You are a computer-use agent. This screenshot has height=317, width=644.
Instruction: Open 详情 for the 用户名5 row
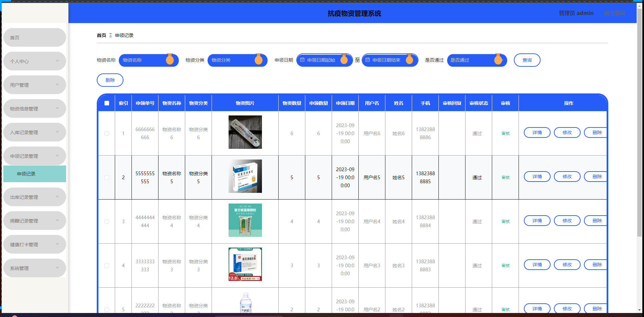537,177
